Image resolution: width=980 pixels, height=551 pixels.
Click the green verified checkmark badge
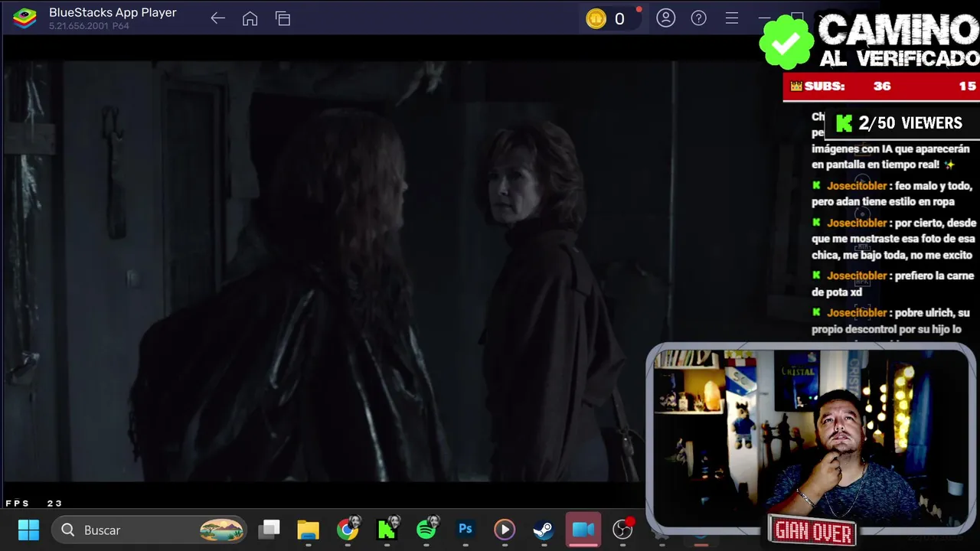pyautogui.click(x=786, y=42)
